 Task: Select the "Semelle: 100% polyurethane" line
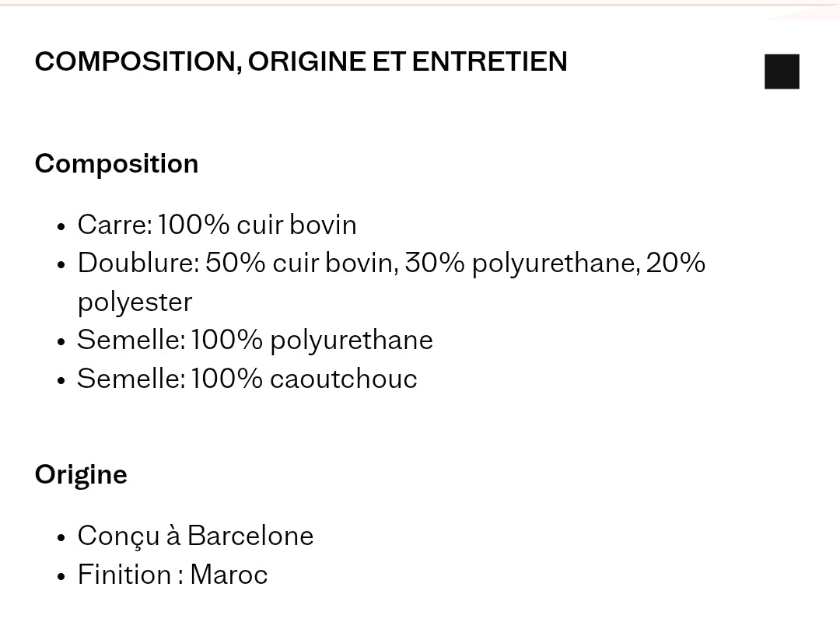[x=255, y=340]
